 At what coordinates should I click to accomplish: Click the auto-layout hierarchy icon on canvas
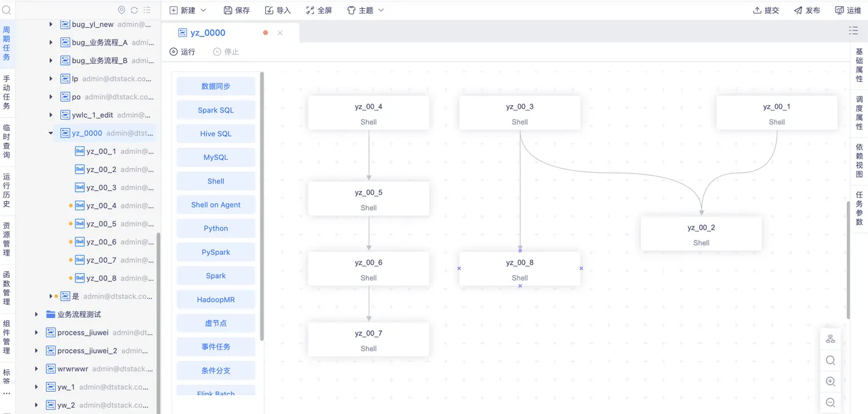(x=830, y=339)
